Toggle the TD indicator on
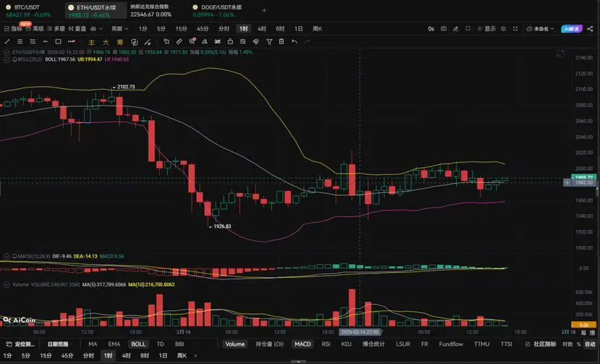The height and width of the screenshot is (364, 600). [161, 344]
